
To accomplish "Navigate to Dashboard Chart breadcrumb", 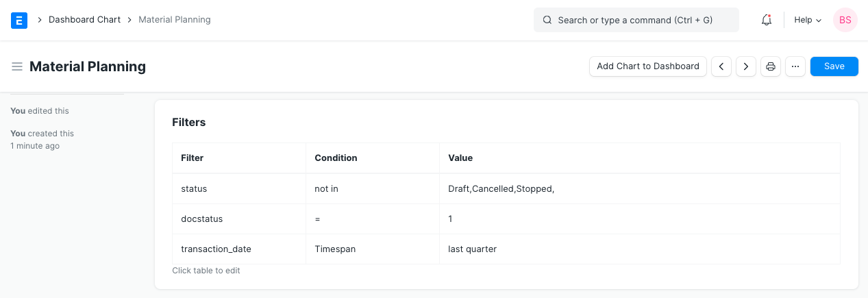I will [84, 20].
